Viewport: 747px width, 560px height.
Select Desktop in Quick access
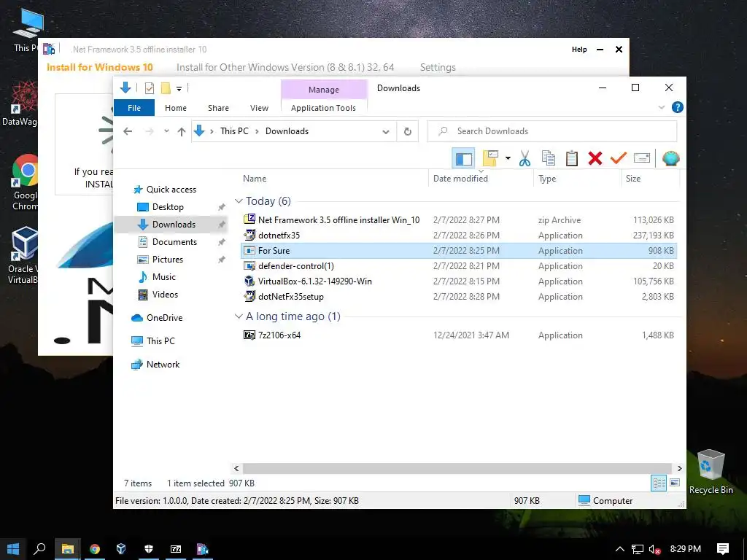click(x=168, y=207)
